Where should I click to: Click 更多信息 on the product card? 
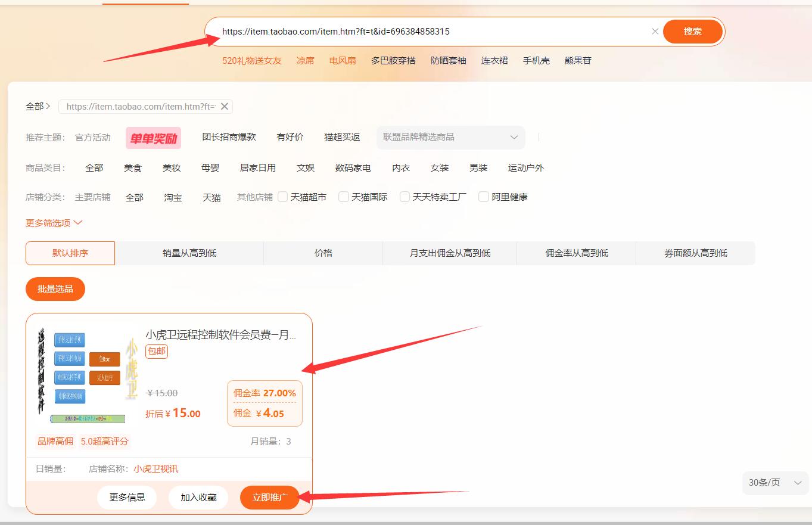pyautogui.click(x=127, y=498)
